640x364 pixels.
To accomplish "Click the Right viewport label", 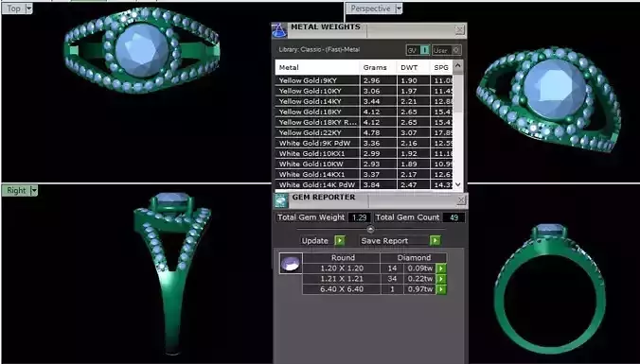I will [x=16, y=190].
